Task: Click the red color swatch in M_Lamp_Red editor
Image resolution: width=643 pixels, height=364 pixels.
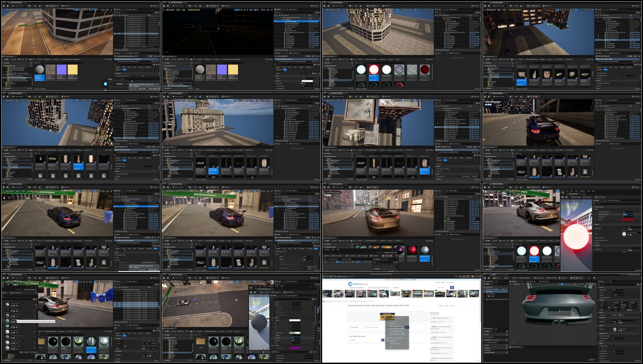Action: [627, 220]
